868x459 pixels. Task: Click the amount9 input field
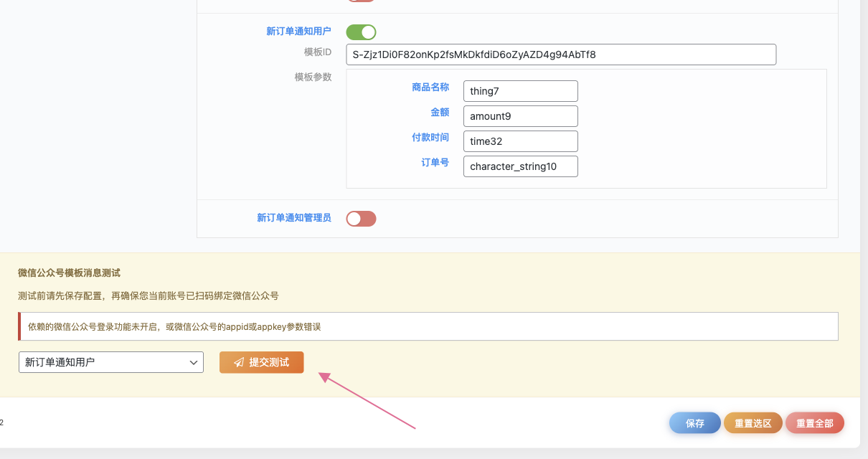click(520, 115)
